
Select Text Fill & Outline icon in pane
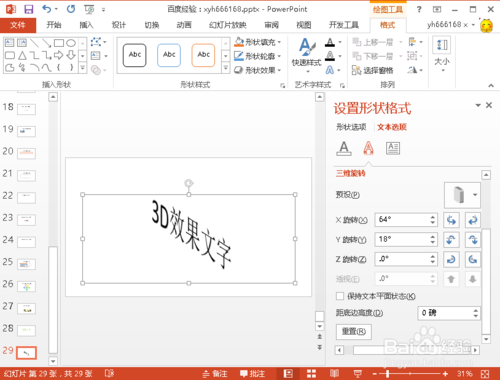click(344, 148)
